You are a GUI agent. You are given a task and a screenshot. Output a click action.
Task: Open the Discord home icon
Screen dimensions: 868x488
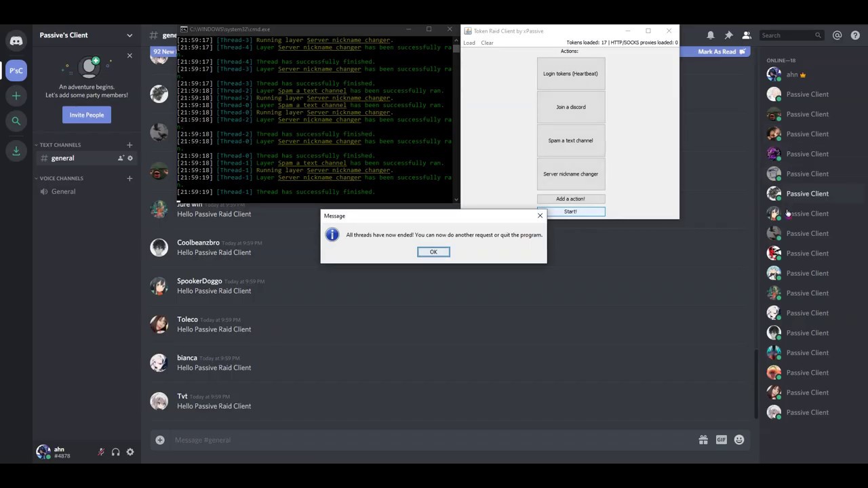[16, 41]
